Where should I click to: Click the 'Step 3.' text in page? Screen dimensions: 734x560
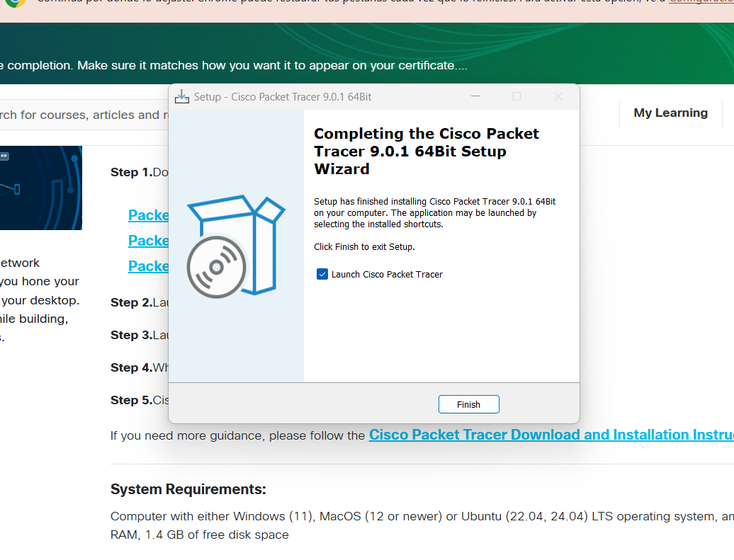point(132,335)
